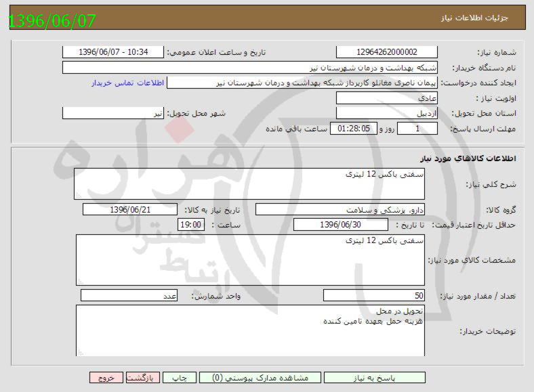
Task: Click the پاسخ به نیاز button
Action: point(374,378)
